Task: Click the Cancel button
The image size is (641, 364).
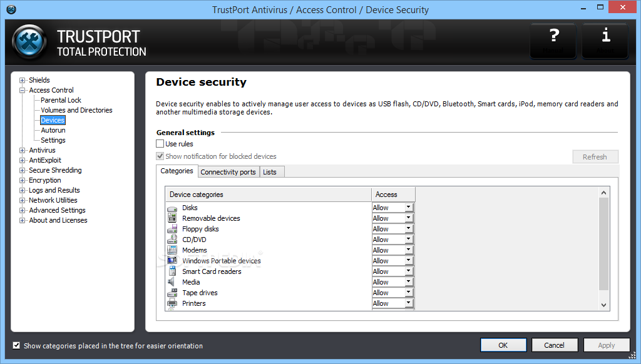Action: pyautogui.click(x=555, y=345)
